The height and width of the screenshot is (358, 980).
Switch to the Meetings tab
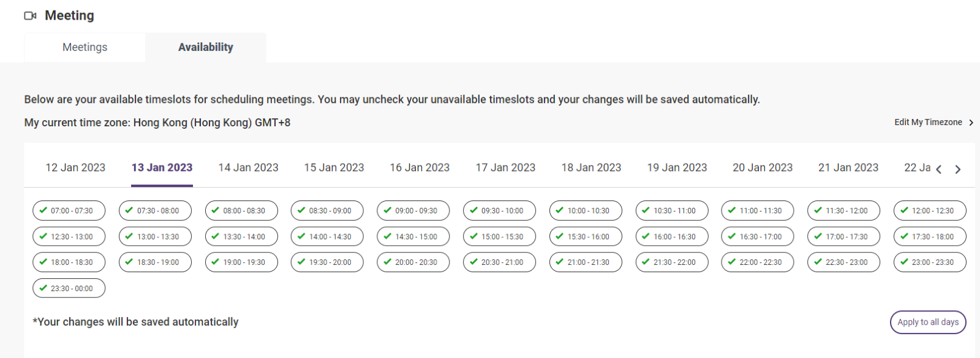(x=85, y=47)
